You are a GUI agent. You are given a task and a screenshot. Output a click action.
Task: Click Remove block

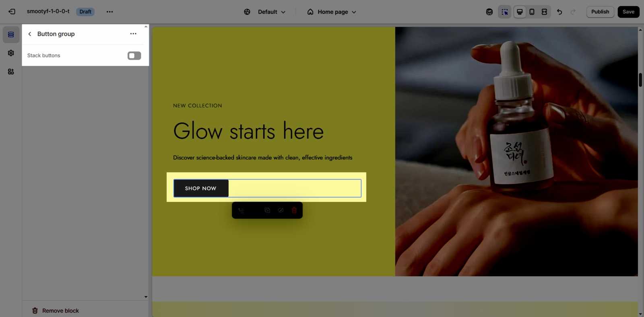point(56,311)
